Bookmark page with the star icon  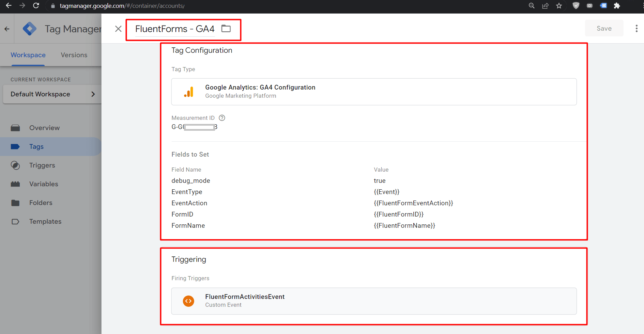pos(559,5)
